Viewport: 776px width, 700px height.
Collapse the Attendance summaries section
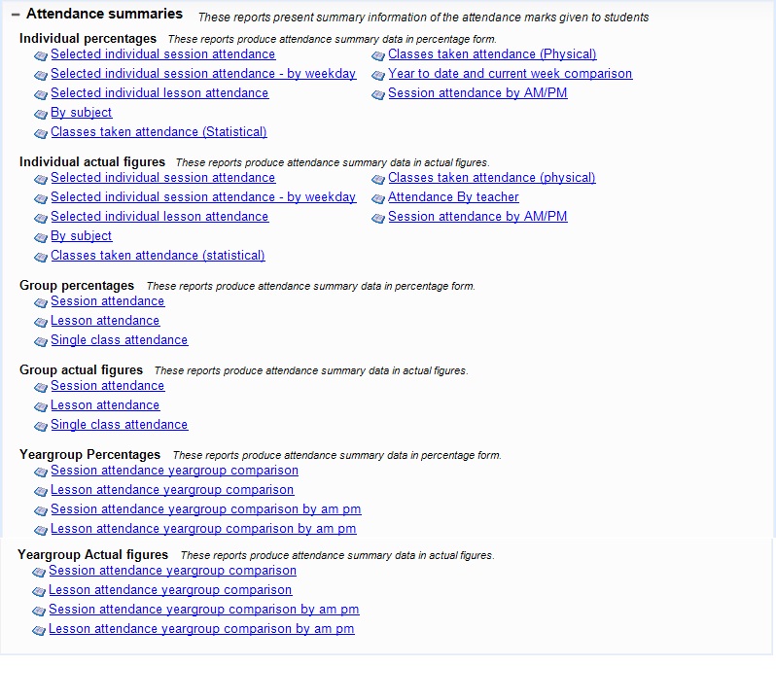16,15
